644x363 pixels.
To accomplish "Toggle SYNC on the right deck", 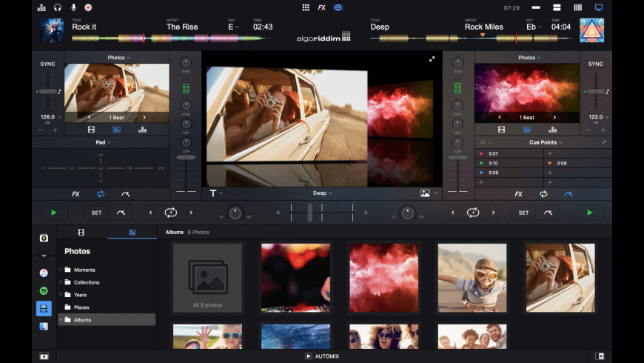I will (x=595, y=64).
